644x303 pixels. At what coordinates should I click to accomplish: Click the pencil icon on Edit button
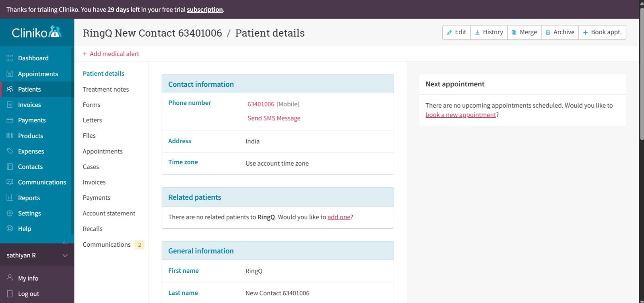(x=450, y=33)
